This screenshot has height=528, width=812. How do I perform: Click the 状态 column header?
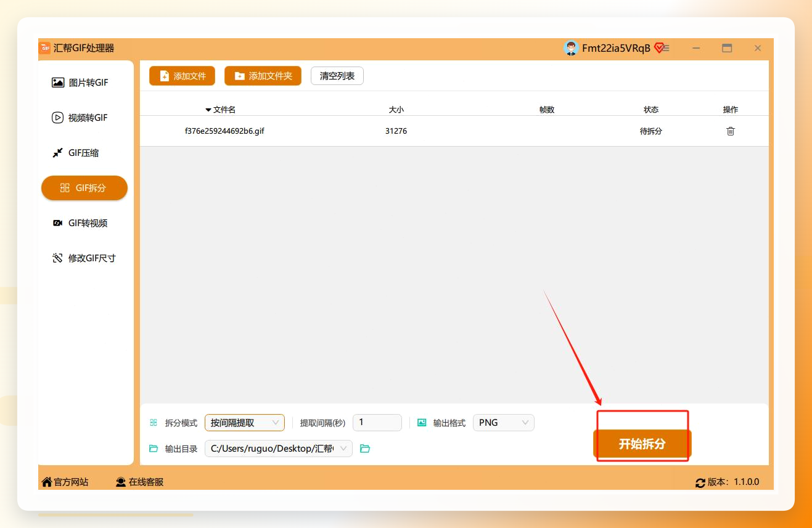tap(651, 110)
